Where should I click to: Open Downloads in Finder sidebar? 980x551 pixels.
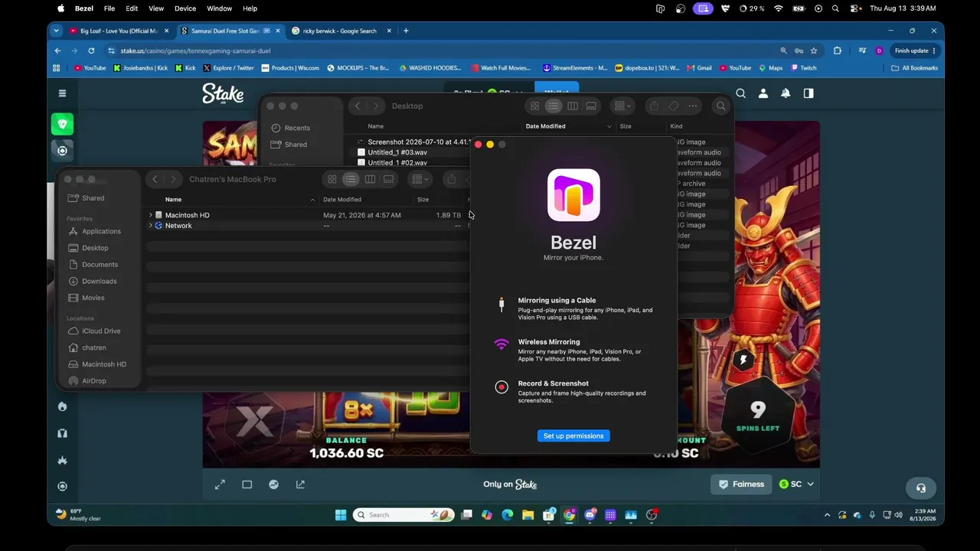(x=99, y=281)
